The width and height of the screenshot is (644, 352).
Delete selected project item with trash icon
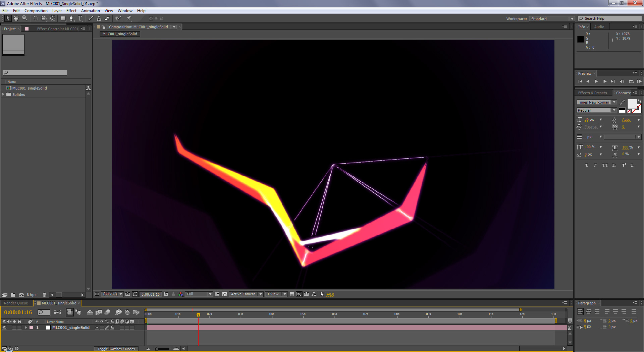pyautogui.click(x=44, y=295)
